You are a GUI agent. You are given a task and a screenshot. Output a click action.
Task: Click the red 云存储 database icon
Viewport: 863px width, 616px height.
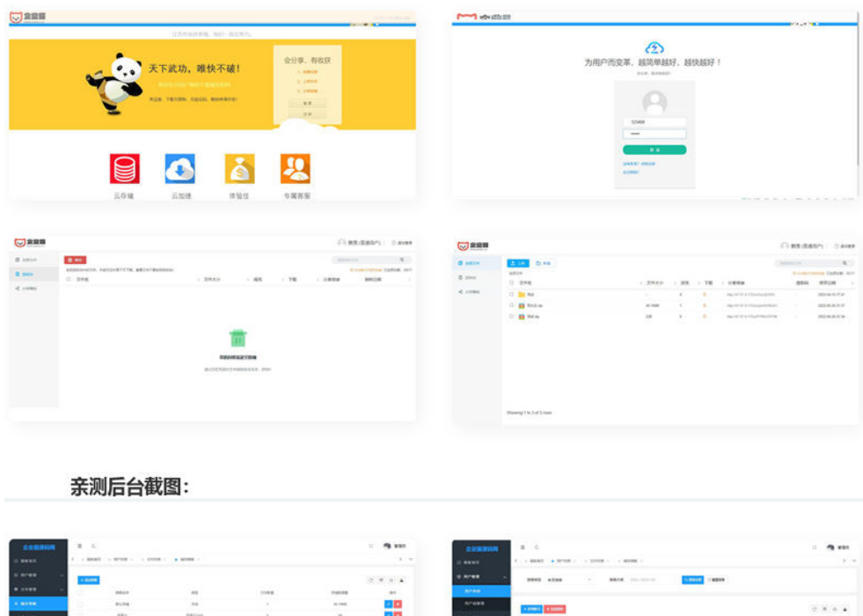pos(124,168)
